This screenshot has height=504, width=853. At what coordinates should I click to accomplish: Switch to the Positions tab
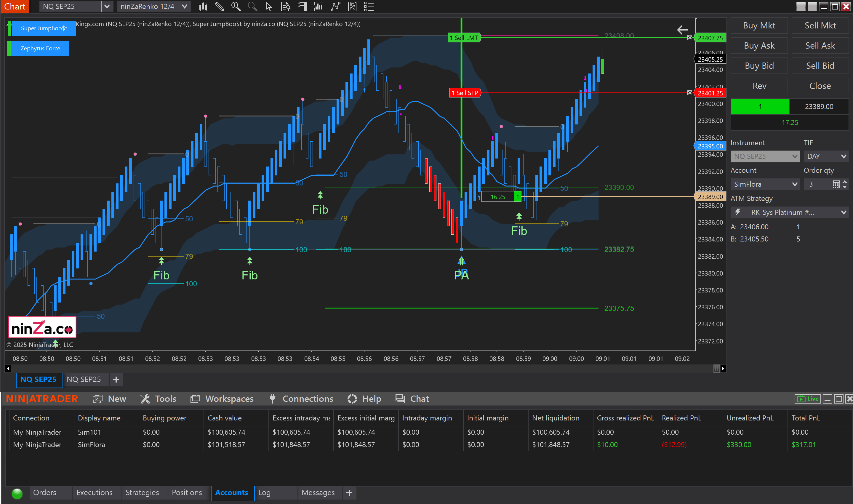click(x=187, y=492)
